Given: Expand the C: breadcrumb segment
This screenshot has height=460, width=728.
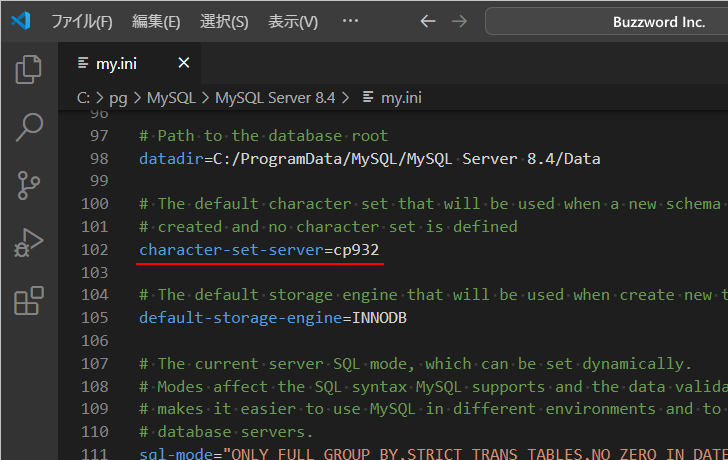Looking at the screenshot, I should 83,97.
